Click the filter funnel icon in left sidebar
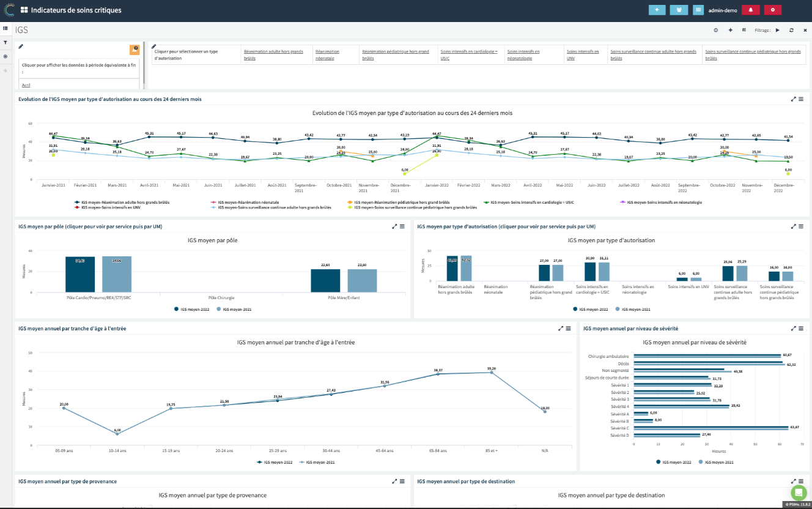812x509 pixels. [6, 42]
